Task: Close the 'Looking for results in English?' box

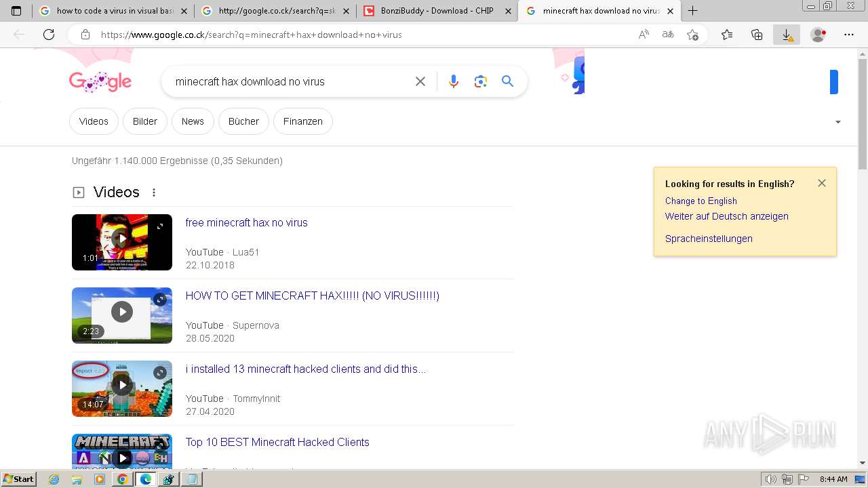Action: pos(822,183)
